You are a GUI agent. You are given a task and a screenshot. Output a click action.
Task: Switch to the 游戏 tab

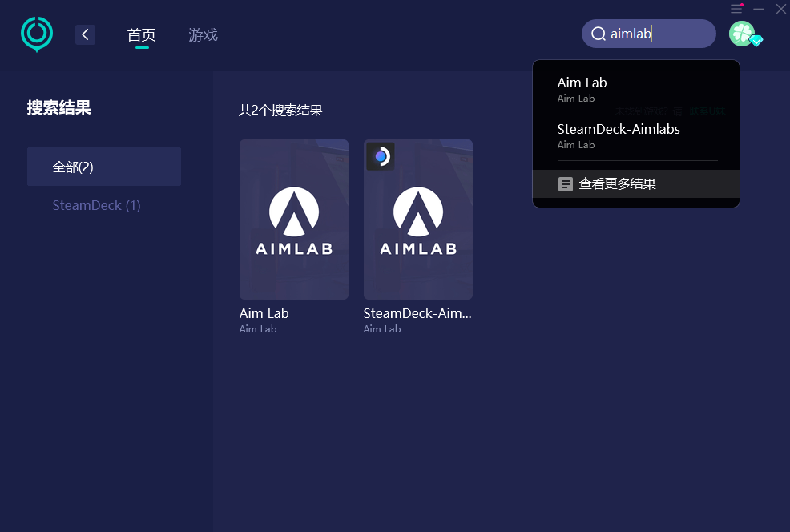[x=203, y=35]
